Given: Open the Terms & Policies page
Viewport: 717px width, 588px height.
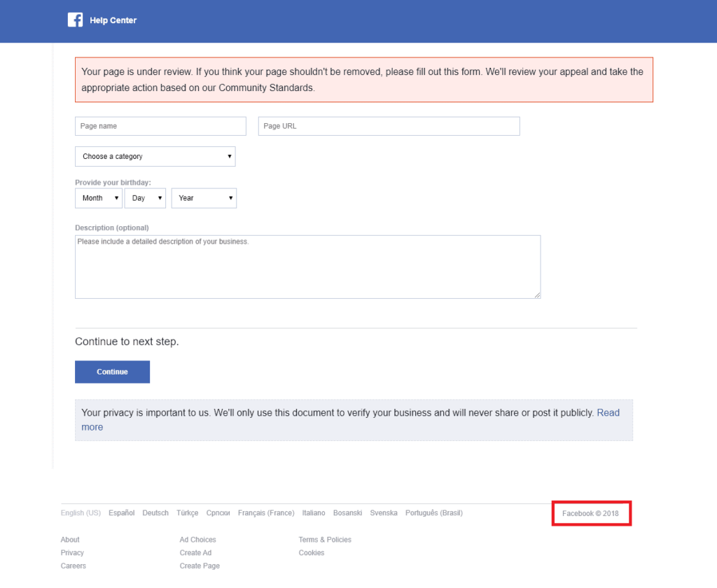Looking at the screenshot, I should click(325, 540).
